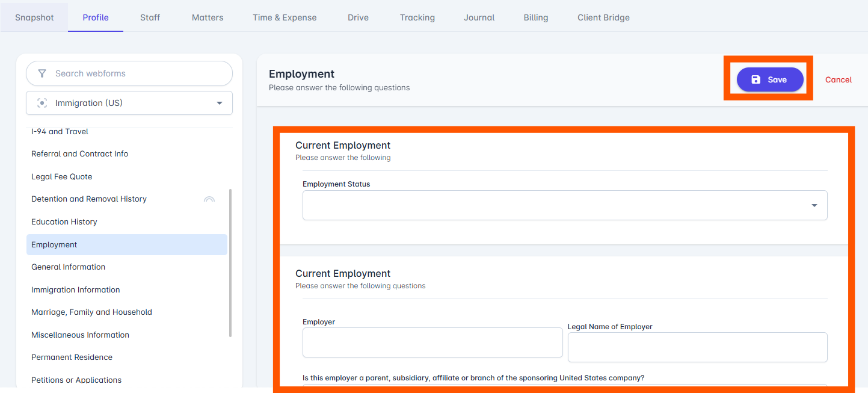Open the Client Bridge tab

tap(603, 17)
